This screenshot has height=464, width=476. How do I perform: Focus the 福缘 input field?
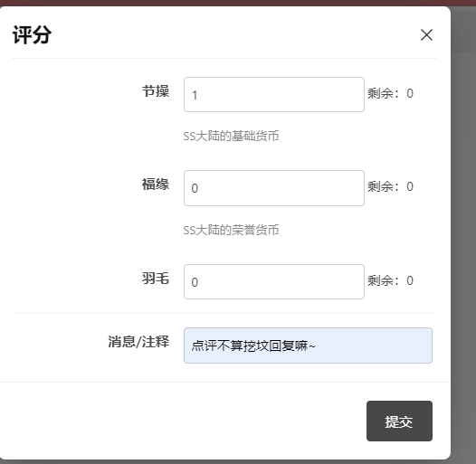click(274, 188)
